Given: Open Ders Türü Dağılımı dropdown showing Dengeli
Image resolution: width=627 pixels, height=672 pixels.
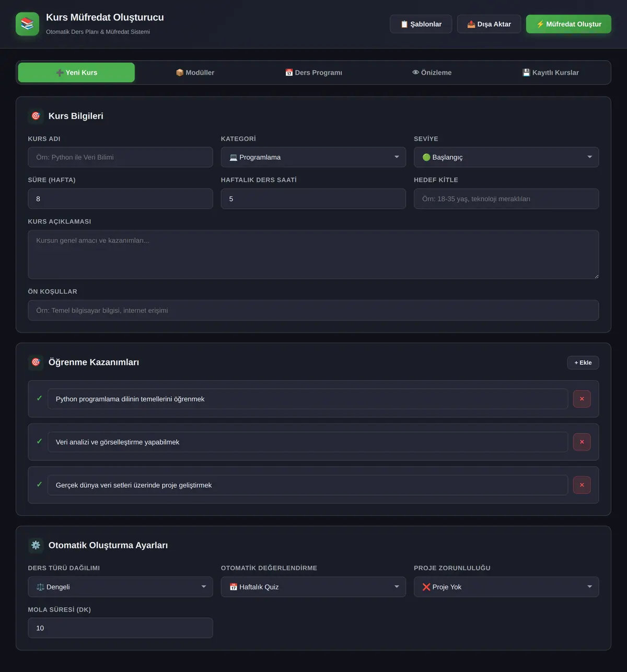Looking at the screenshot, I should pyautogui.click(x=120, y=587).
